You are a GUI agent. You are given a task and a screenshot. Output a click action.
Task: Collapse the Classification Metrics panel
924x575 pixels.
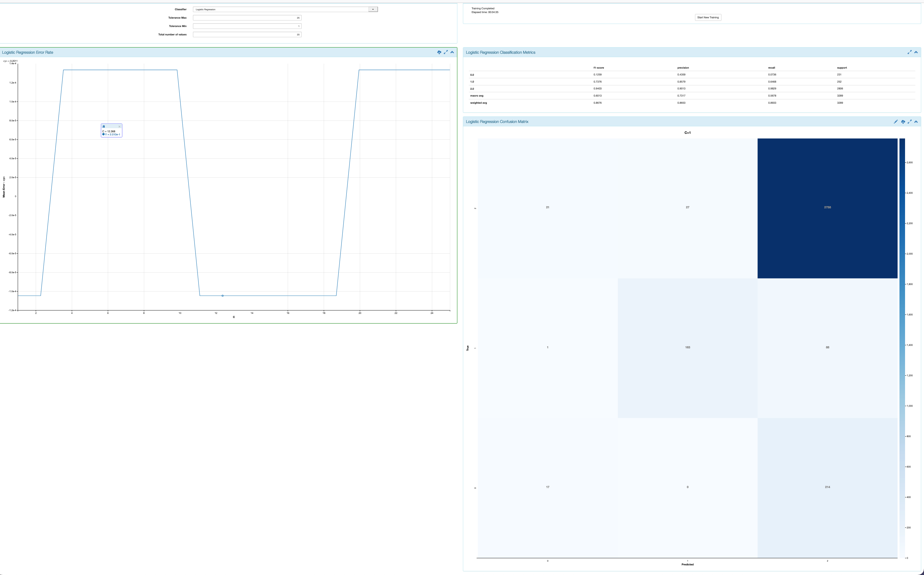916,52
